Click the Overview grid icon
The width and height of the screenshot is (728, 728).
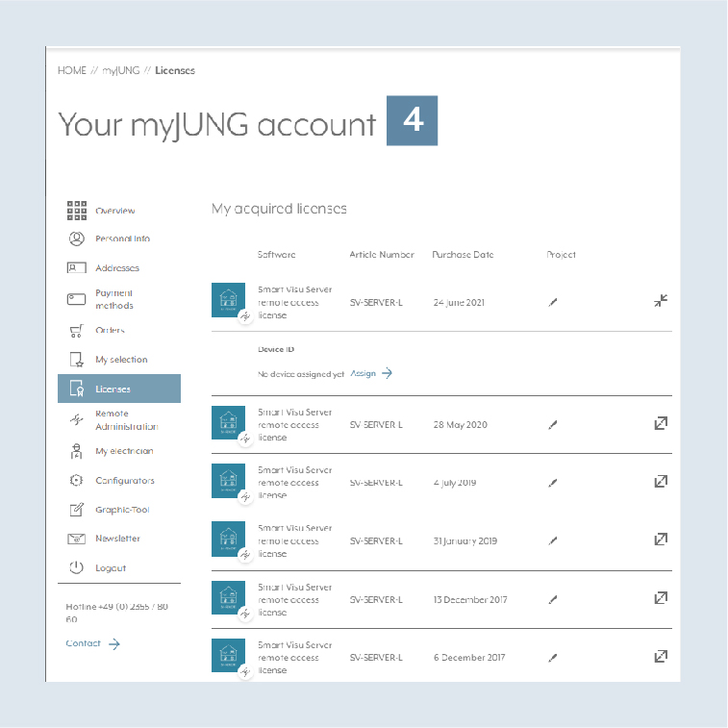pyautogui.click(x=77, y=211)
